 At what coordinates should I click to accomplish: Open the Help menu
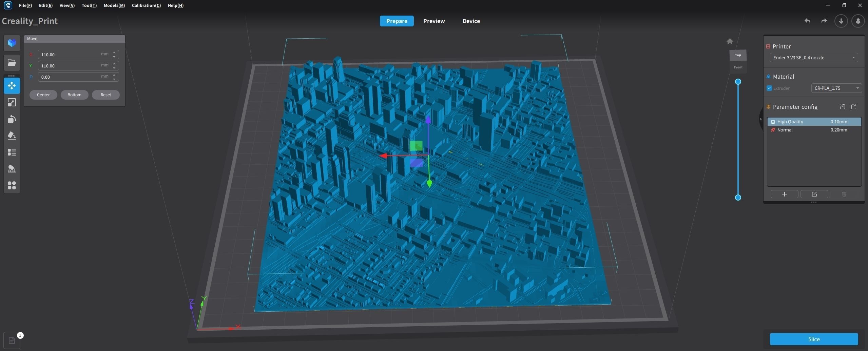click(x=176, y=5)
